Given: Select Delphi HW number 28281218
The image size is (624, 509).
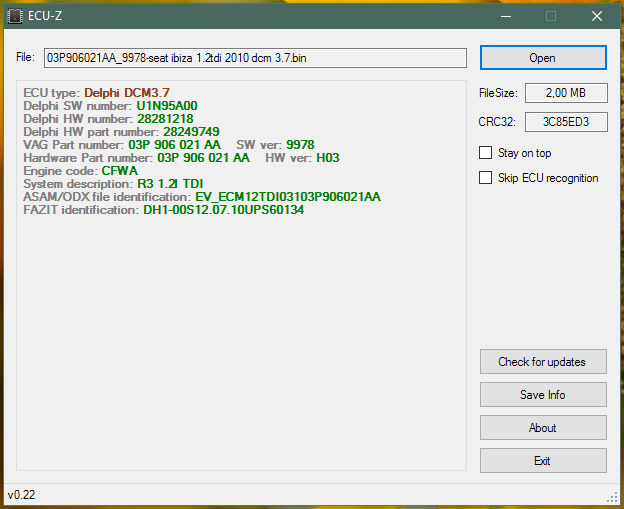Looking at the screenshot, I should coord(165,119).
